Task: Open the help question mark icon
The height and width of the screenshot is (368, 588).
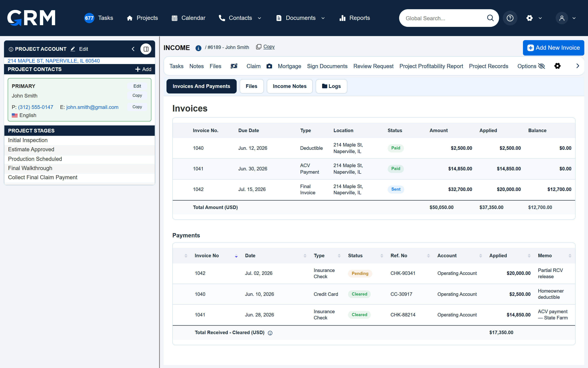Action: point(510,18)
